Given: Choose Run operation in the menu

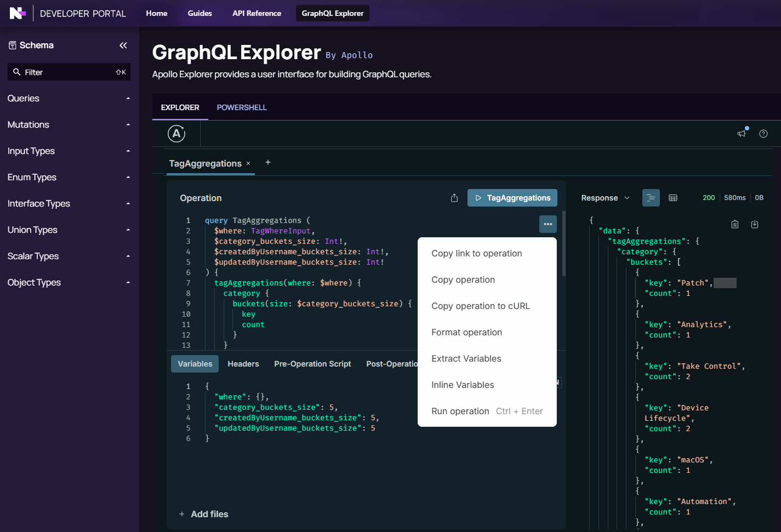Looking at the screenshot, I should 487,411.
